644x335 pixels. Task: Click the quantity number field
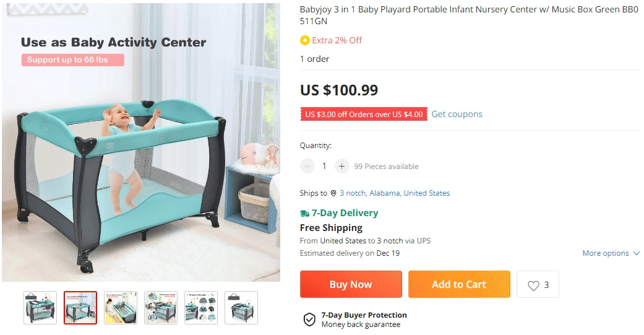pos(324,166)
